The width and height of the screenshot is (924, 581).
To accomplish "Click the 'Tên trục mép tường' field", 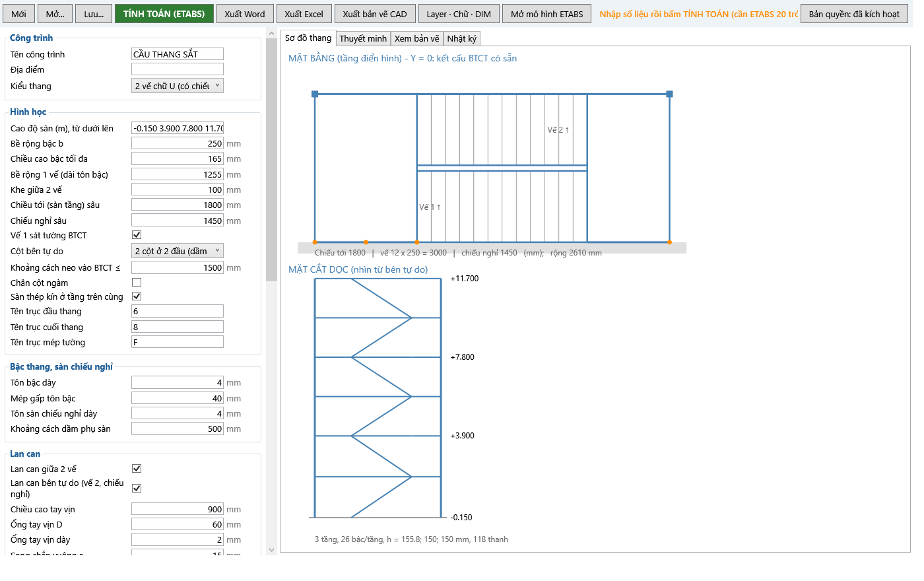I will coord(178,342).
